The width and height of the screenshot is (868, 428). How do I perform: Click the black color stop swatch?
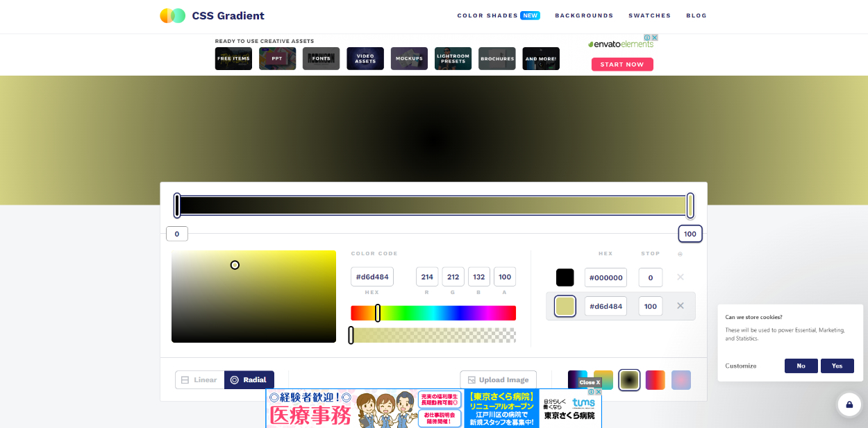(x=565, y=277)
